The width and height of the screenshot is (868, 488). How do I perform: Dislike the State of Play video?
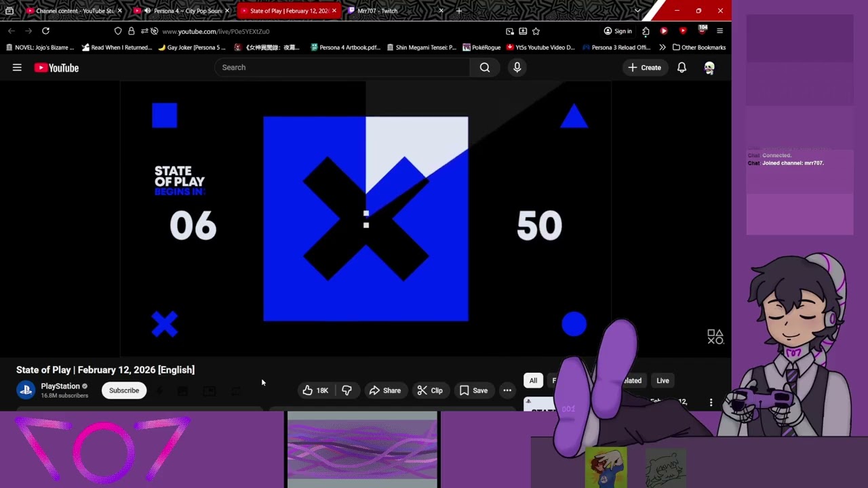pos(347,390)
